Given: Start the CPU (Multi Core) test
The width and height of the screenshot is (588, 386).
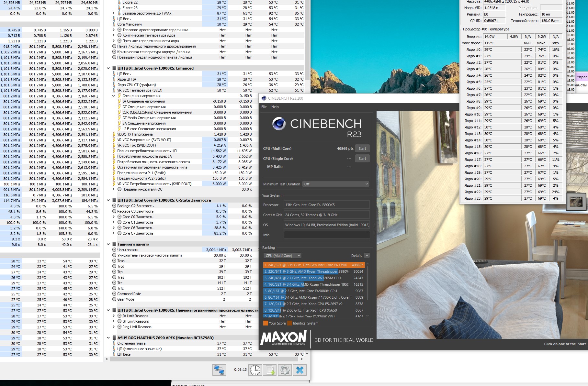Looking at the screenshot, I should pyautogui.click(x=362, y=149).
